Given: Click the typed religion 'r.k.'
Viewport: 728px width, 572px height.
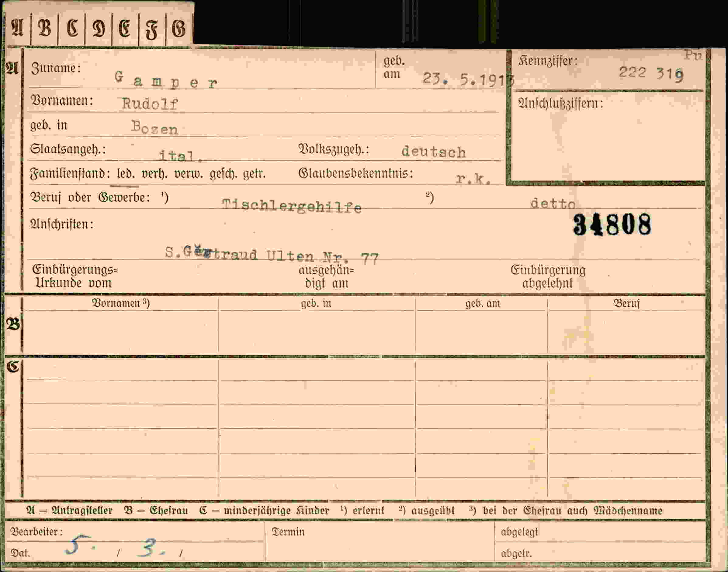Looking at the screenshot, I should [473, 179].
